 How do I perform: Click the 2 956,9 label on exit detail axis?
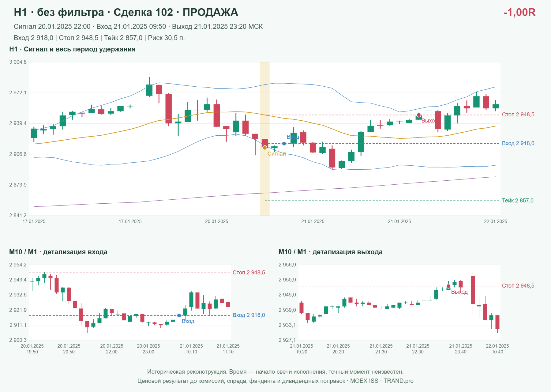[287, 265]
